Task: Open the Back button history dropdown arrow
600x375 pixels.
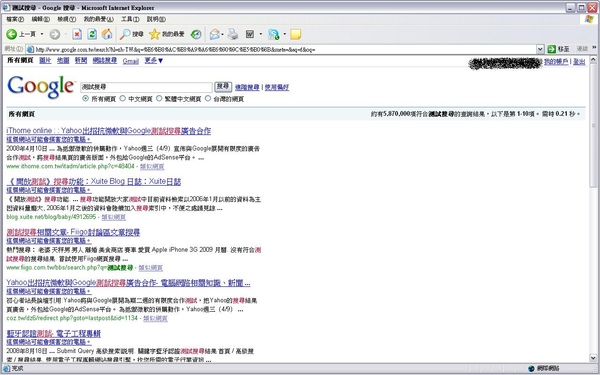Action: point(42,34)
